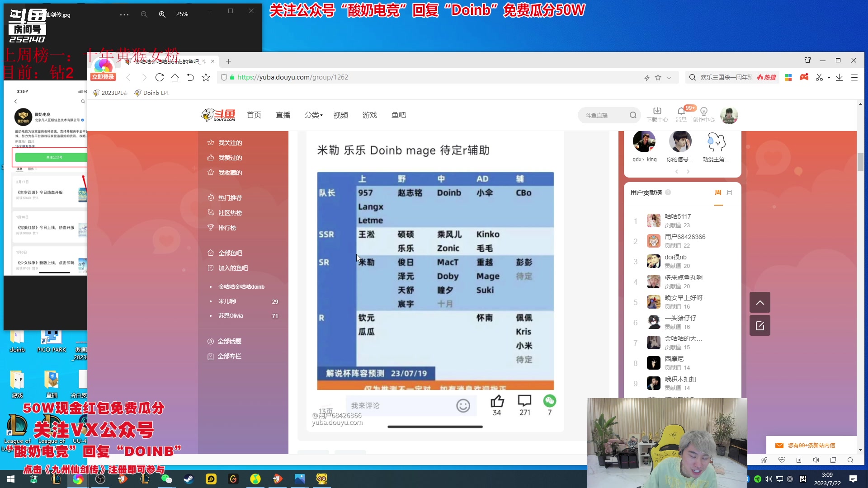
Task: Click the Windows Start button
Action: tap(11, 479)
